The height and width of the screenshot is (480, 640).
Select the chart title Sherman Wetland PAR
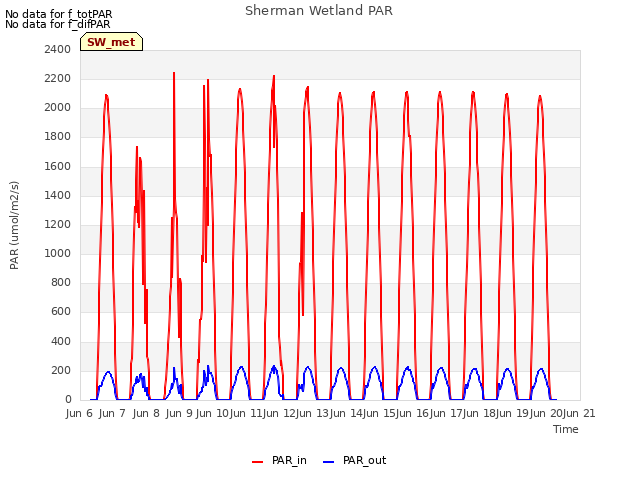click(x=319, y=10)
